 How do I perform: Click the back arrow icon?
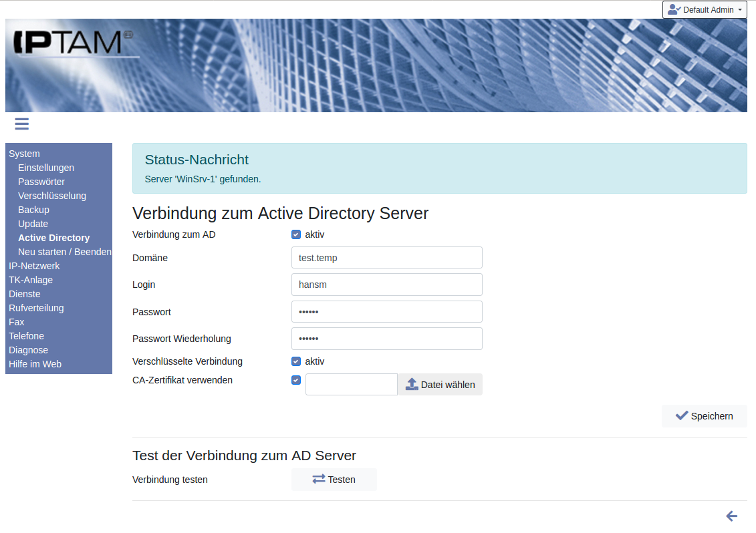click(x=731, y=516)
